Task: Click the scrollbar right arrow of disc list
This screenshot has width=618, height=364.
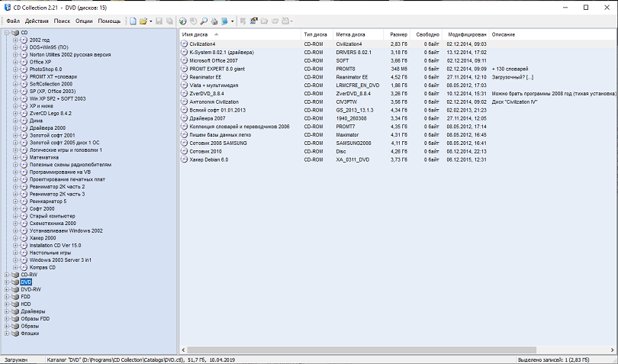Action: [613, 350]
